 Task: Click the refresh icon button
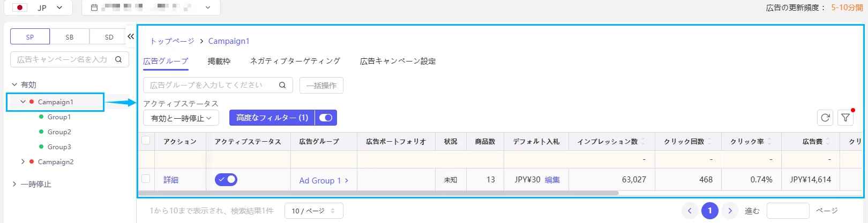click(825, 118)
